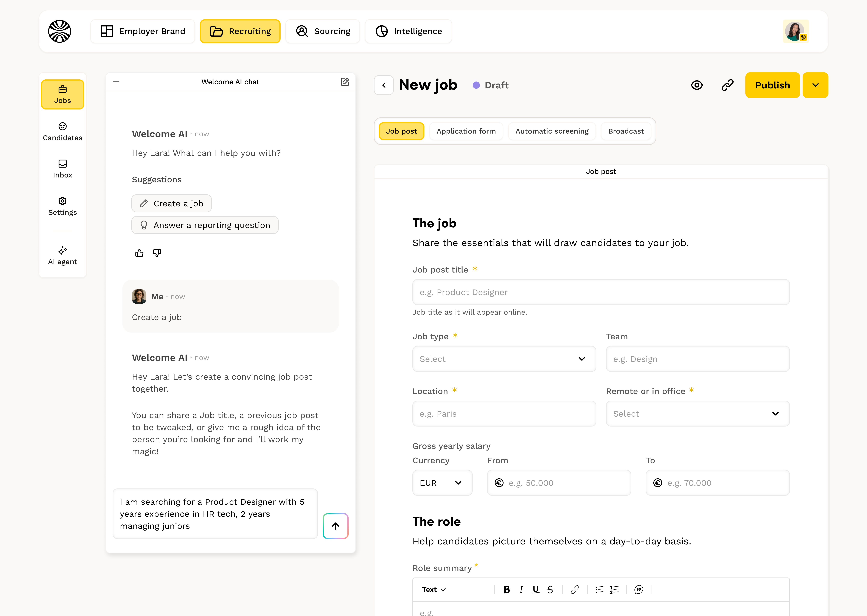867x616 pixels.
Task: Click the thumbs down feedback icon
Action: click(x=157, y=253)
